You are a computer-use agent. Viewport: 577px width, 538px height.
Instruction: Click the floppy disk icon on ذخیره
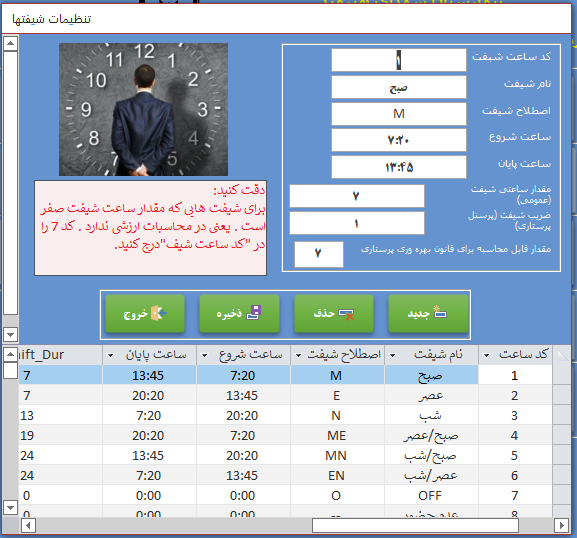pyautogui.click(x=254, y=312)
